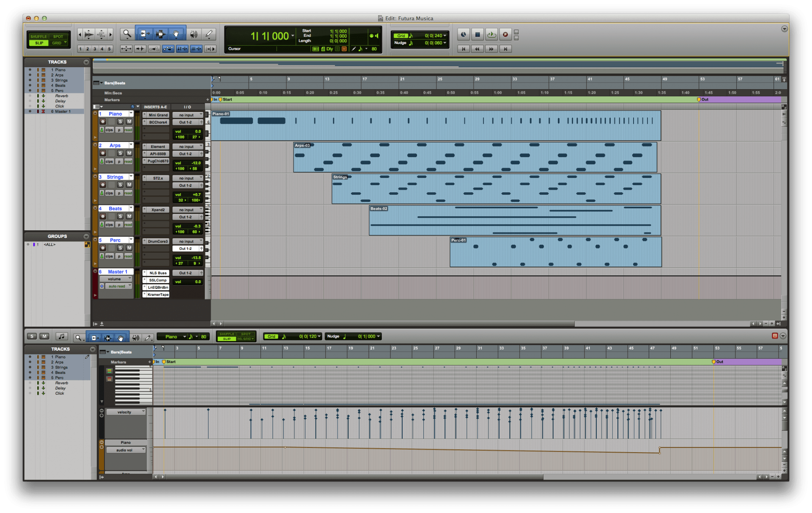812x513 pixels.
Task: Open the input selector on the Piano track
Action: tap(188, 115)
